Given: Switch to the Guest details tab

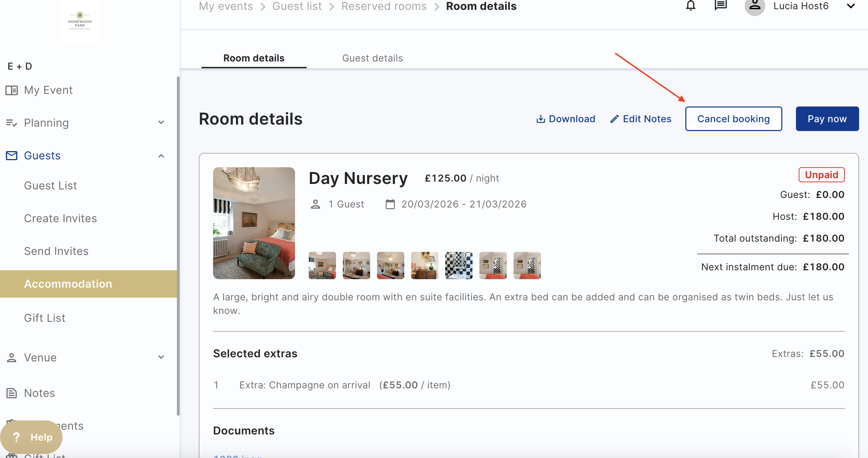Looking at the screenshot, I should (372, 58).
